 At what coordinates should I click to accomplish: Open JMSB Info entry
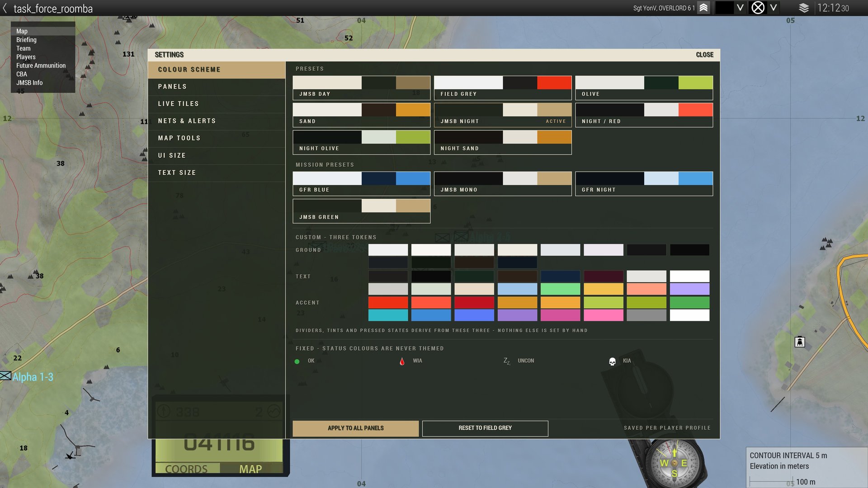pos(29,83)
